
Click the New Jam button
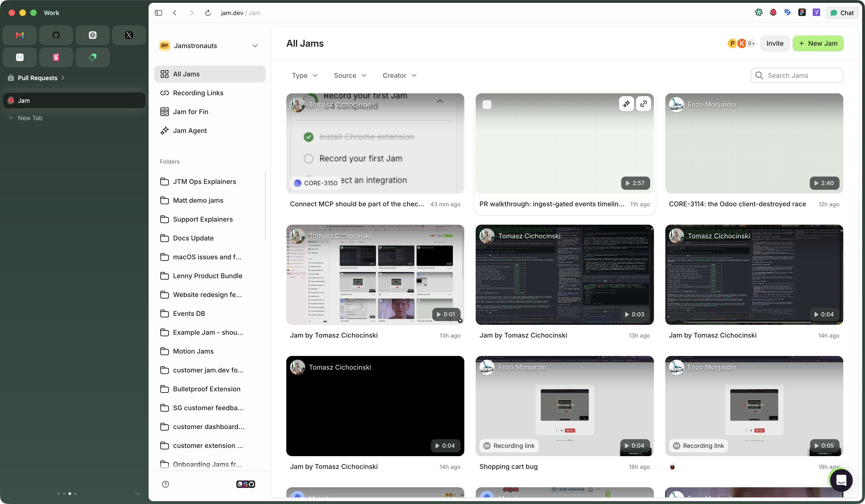click(818, 44)
